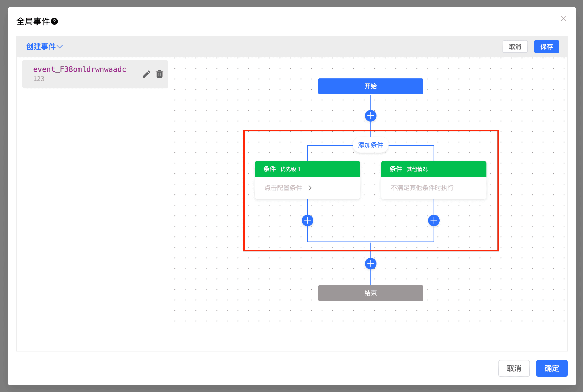
Task: Click bottom 取消 button in dialog footer
Action: (514, 368)
